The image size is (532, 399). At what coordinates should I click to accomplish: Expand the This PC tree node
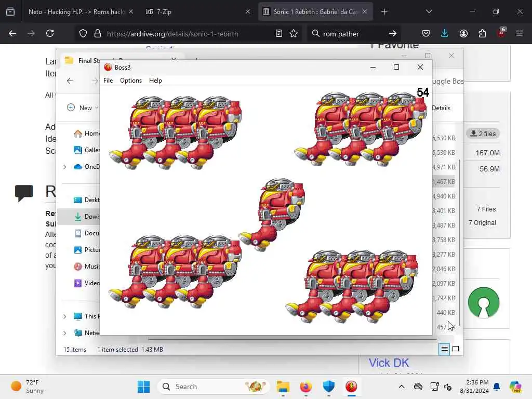click(x=65, y=316)
